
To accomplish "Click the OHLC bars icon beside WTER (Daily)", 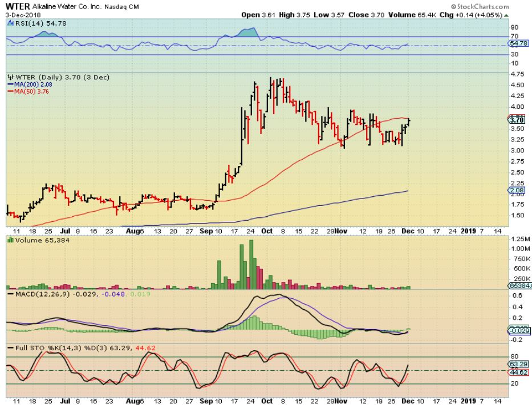I will pyautogui.click(x=10, y=77).
